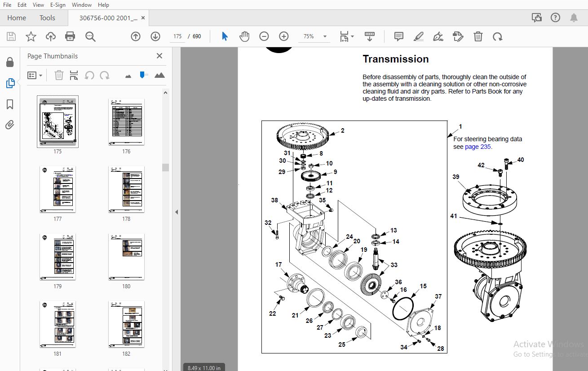Viewport: 588px width, 371px height.
Task: Print the document
Action: click(x=70, y=36)
